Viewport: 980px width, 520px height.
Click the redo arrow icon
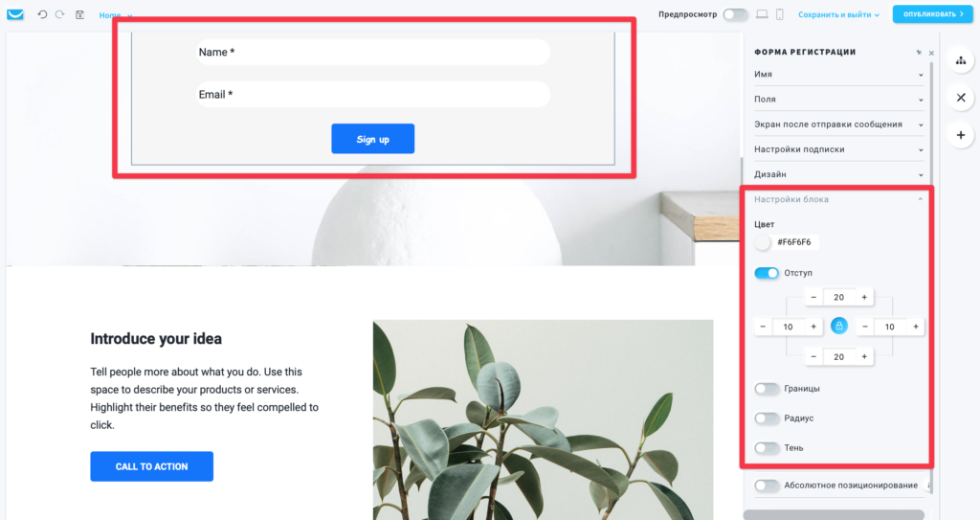60,13
